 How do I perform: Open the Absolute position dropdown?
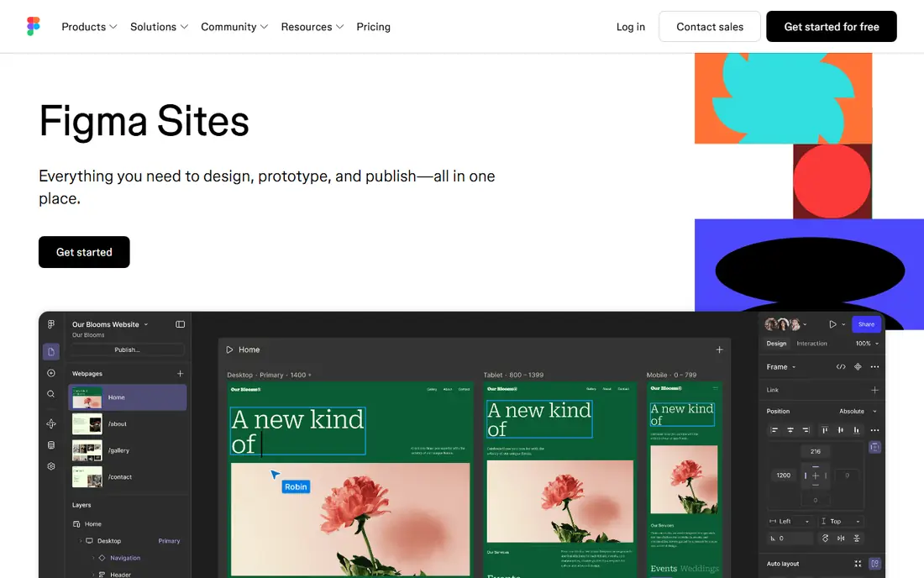(858, 412)
